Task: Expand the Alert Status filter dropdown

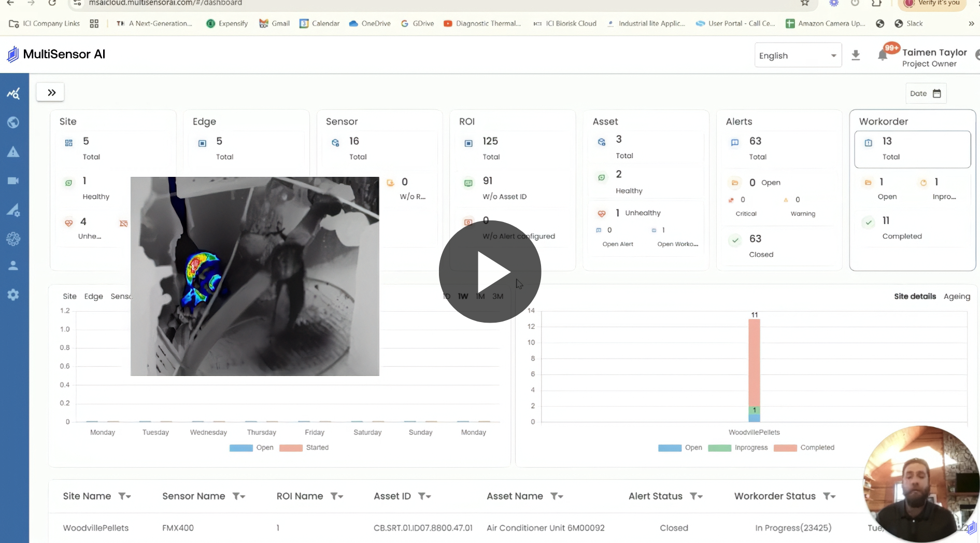Action: click(x=696, y=496)
